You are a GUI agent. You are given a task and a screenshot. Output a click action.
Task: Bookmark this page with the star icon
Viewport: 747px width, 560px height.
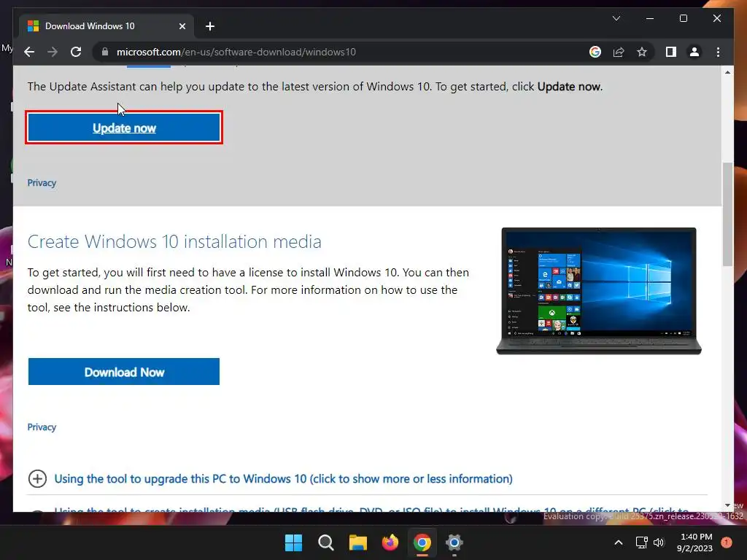pos(642,52)
